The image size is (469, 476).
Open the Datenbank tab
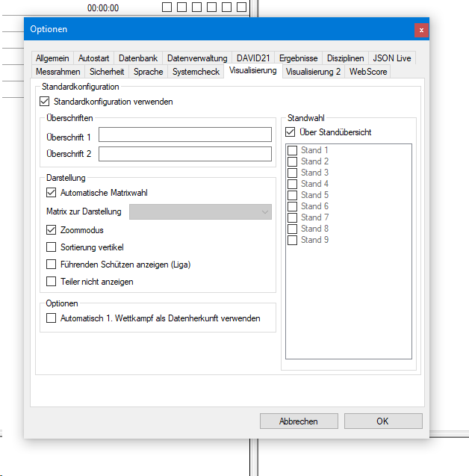138,58
